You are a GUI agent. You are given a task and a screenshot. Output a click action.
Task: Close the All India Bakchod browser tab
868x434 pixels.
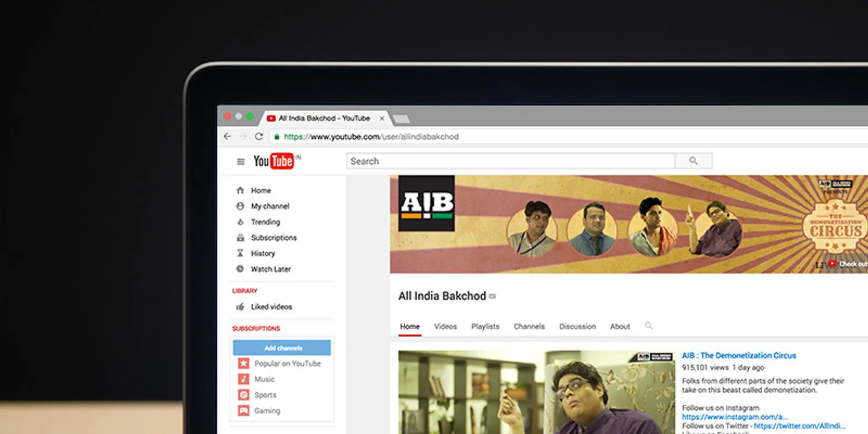pyautogui.click(x=382, y=118)
